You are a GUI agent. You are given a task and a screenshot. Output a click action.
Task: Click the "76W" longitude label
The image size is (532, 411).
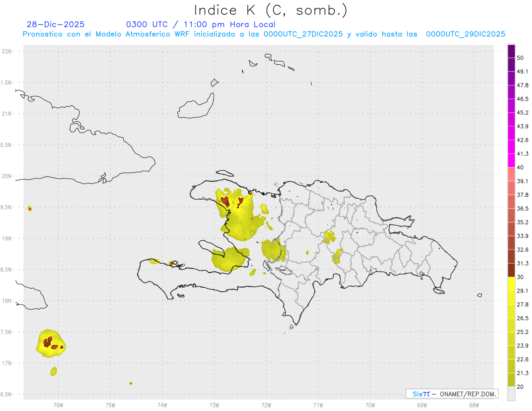[58, 405]
